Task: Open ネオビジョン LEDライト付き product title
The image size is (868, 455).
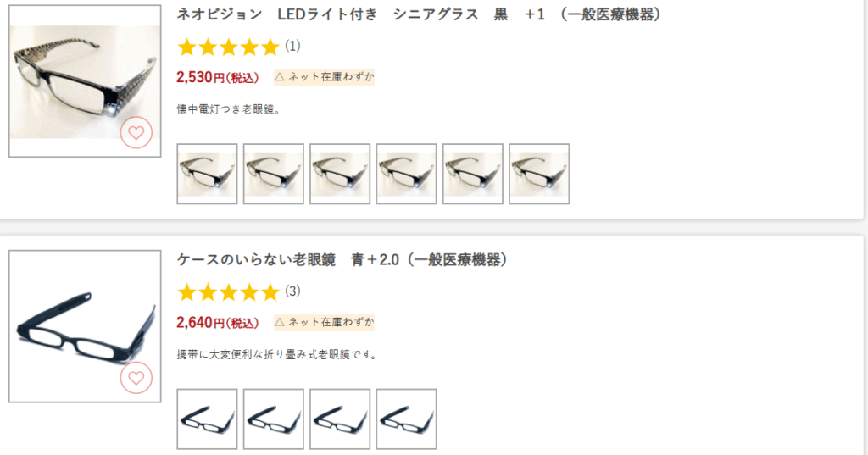Action: coord(419,15)
